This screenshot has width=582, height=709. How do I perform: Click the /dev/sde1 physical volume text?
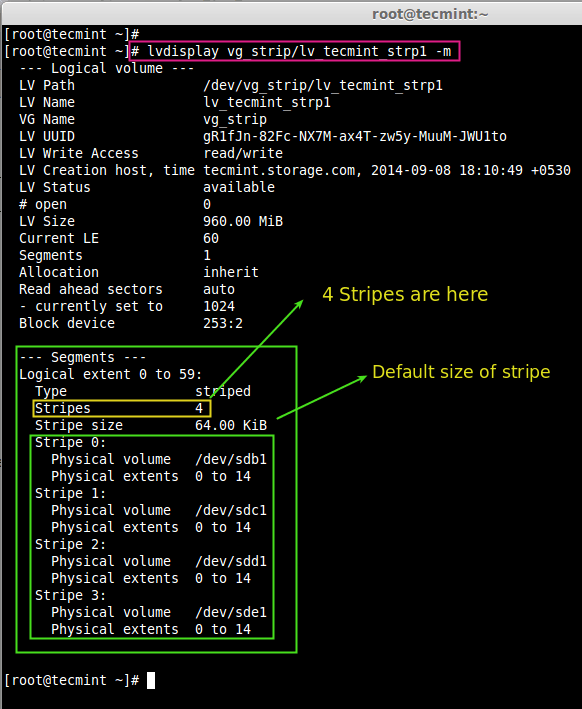click(x=231, y=612)
